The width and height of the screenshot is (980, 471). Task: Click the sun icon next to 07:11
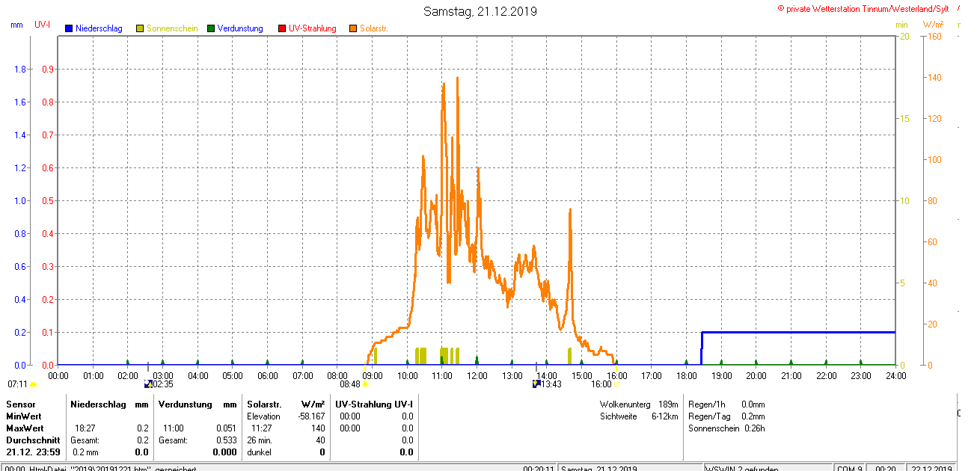pyautogui.click(x=33, y=384)
